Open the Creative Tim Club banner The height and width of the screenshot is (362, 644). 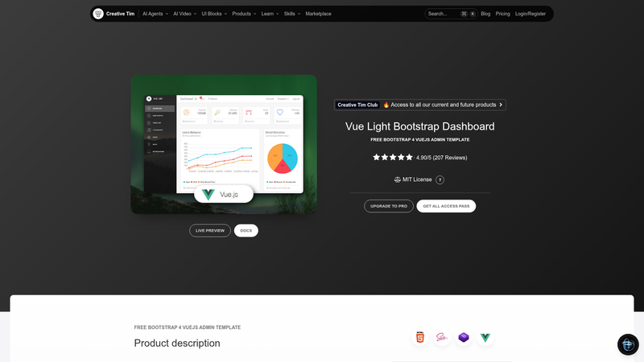coord(419,105)
